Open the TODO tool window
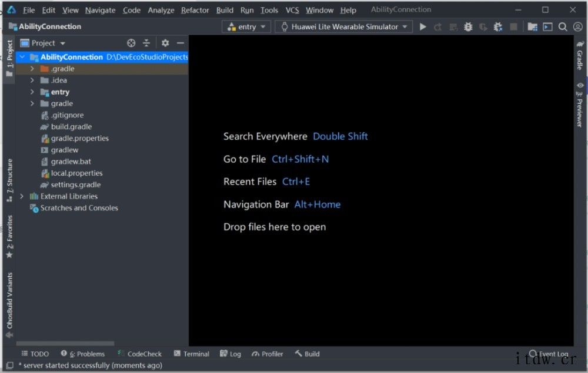 [35, 354]
